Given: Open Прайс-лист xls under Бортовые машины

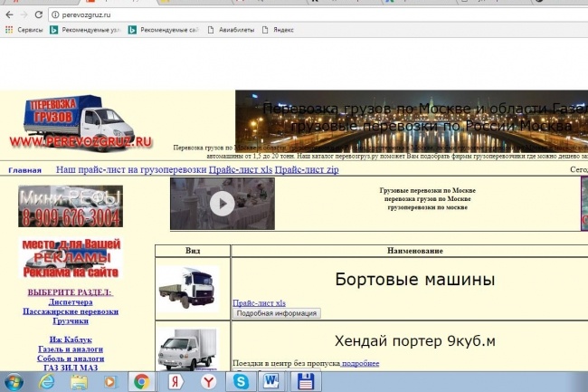Looking at the screenshot, I should click(259, 303).
